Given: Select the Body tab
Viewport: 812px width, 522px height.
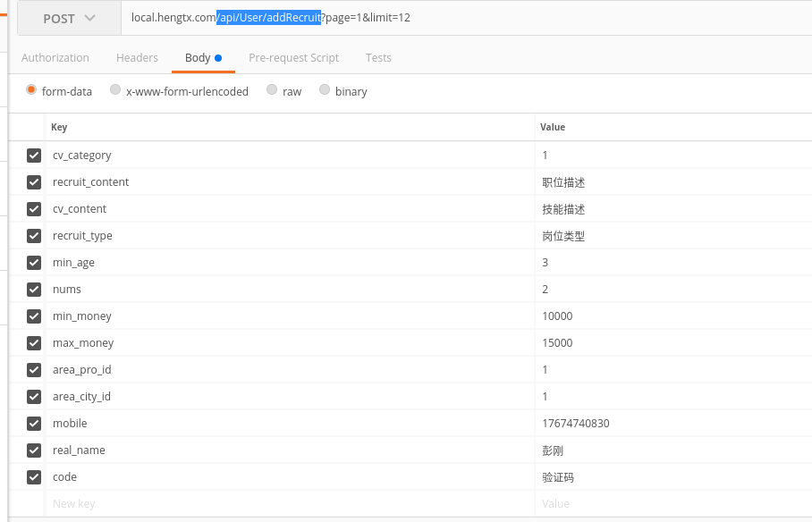Looking at the screenshot, I should 203,57.
